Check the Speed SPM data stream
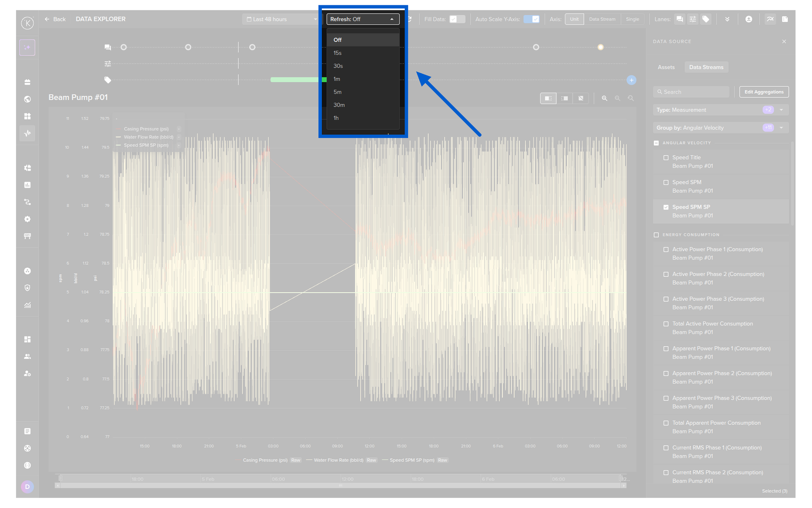 coord(666,182)
